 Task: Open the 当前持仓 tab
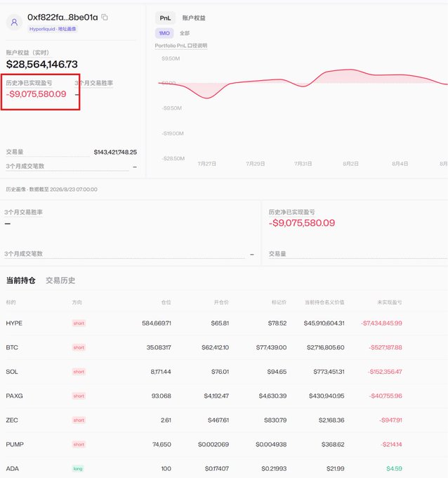pos(20,280)
